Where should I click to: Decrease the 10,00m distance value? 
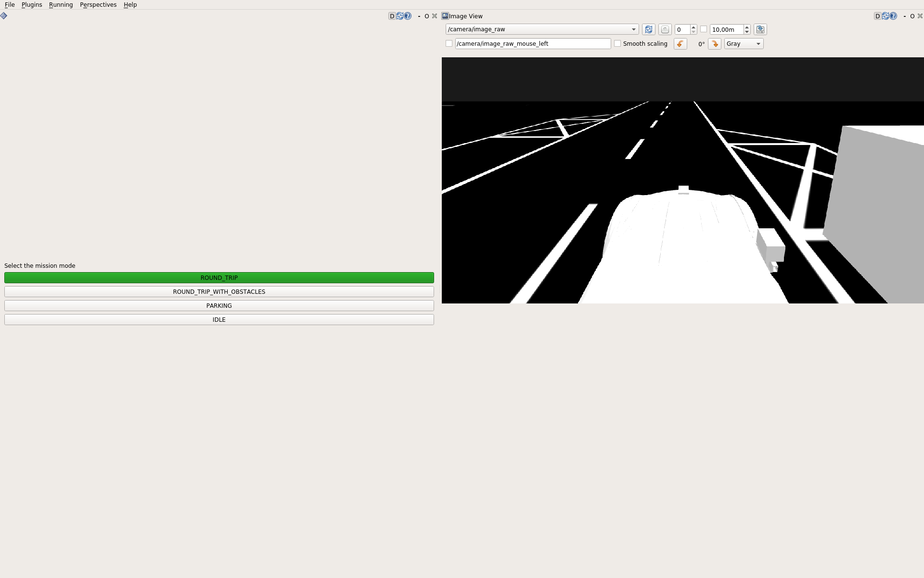[x=746, y=32]
